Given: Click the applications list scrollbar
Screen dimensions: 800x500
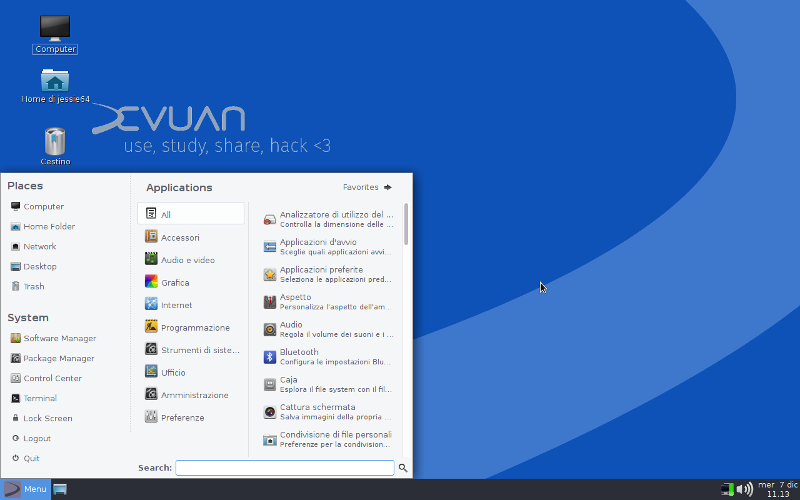Looking at the screenshot, I should pos(406,224).
